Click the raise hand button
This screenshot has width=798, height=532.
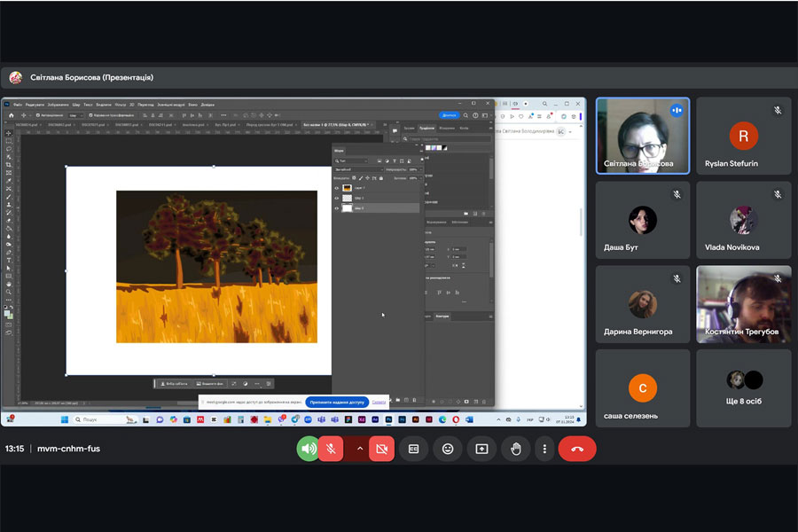pyautogui.click(x=516, y=449)
